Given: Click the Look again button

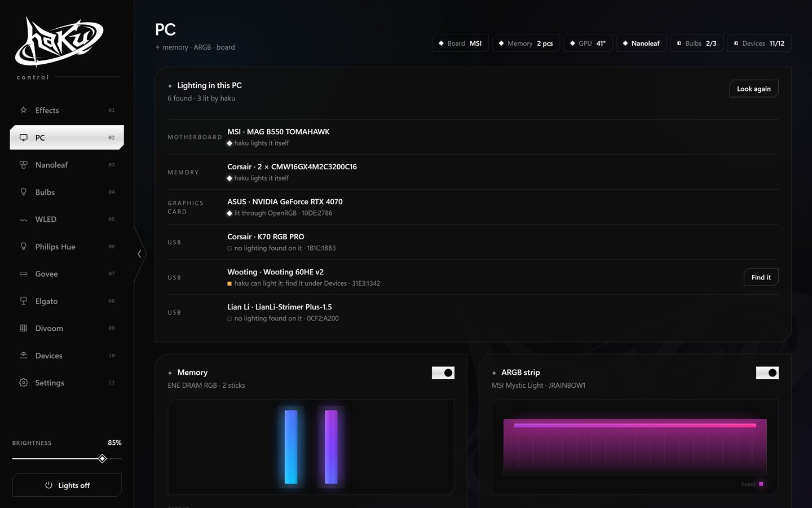Looking at the screenshot, I should 754,89.
